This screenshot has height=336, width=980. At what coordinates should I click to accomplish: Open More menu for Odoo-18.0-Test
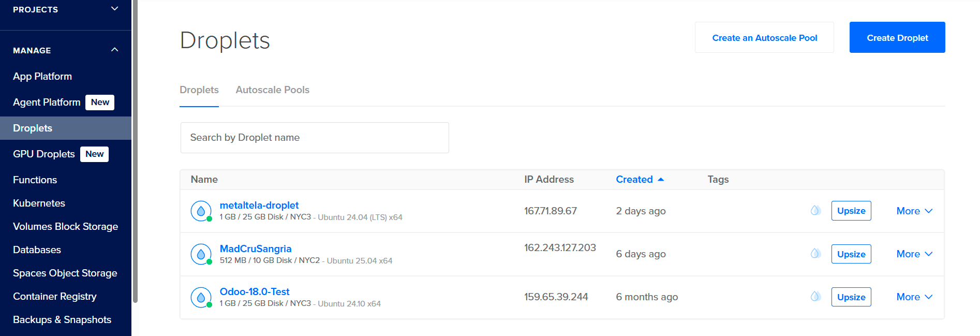coord(914,297)
